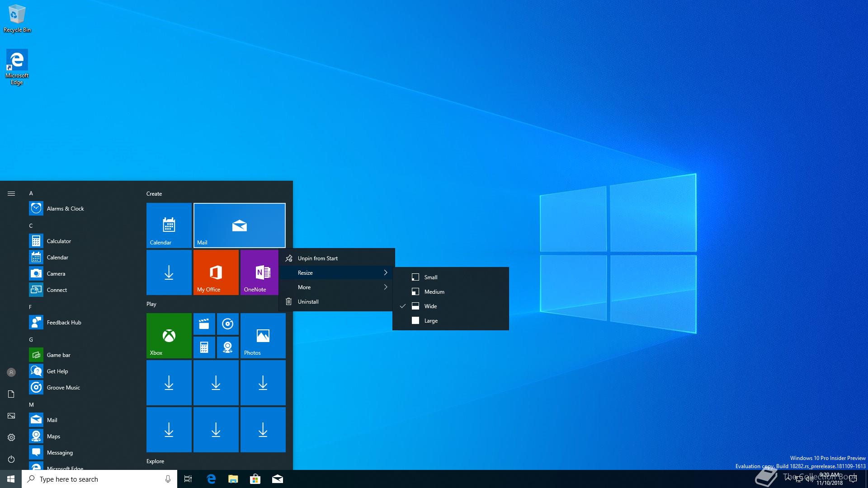The image size is (868, 488).
Task: Select Large tile size
Action: (451, 320)
